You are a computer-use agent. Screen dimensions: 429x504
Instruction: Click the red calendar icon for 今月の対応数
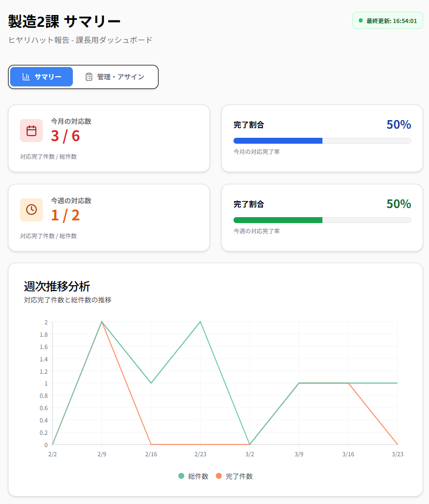[x=31, y=130]
